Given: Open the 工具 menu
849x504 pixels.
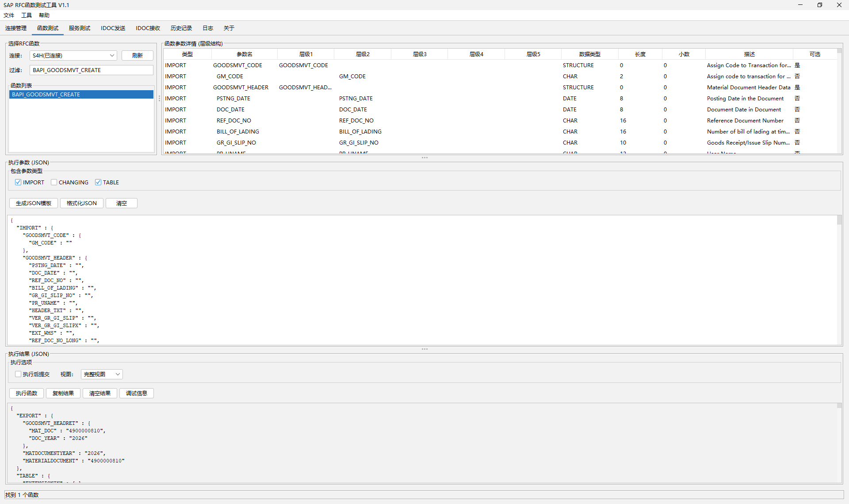Looking at the screenshot, I should pos(27,15).
